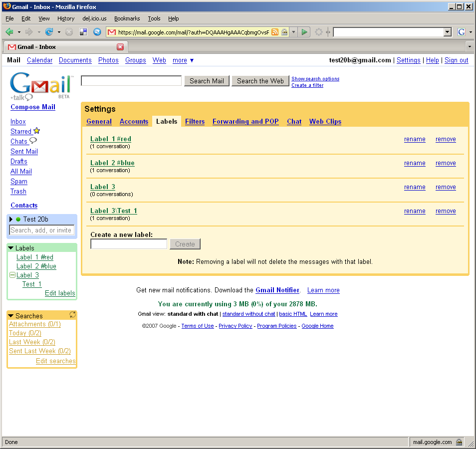Click the security lock icon in address bar
The height and width of the screenshot is (449, 476).
(x=284, y=32)
